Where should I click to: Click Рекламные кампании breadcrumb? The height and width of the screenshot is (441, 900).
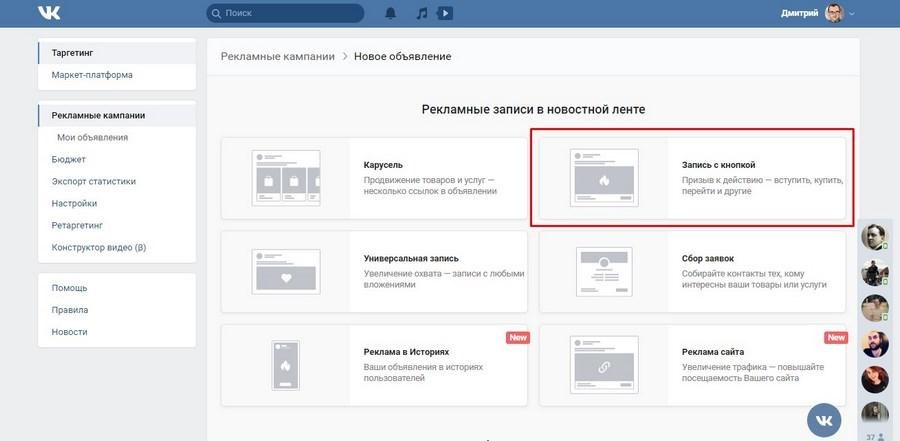coord(278,56)
